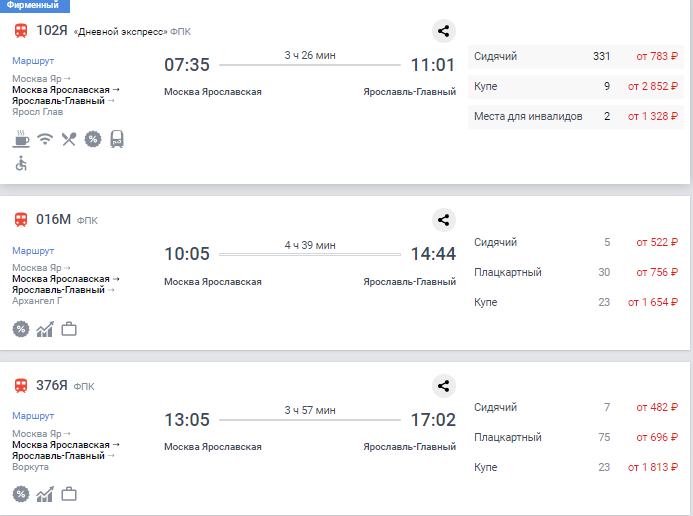Screen dimensions: 693x516
Task: Open Маршрут link for train 102Я
Action: (33, 61)
